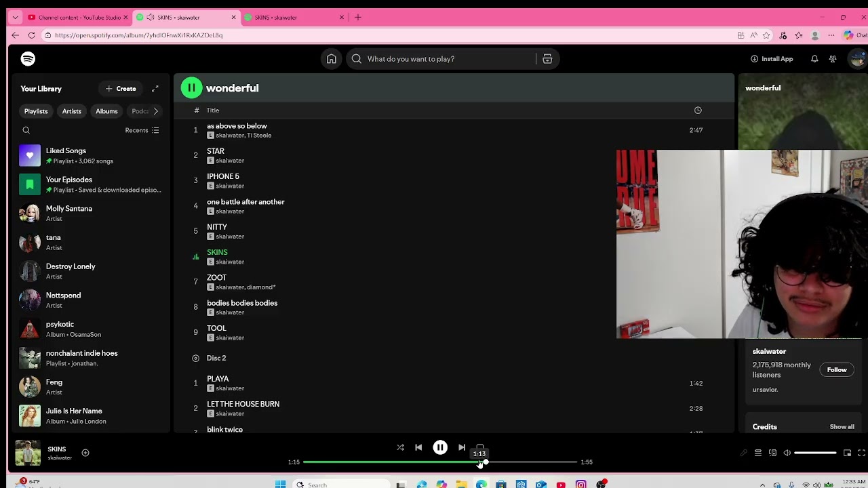Pause playback in the bottom player
868x488 pixels.
tap(440, 447)
